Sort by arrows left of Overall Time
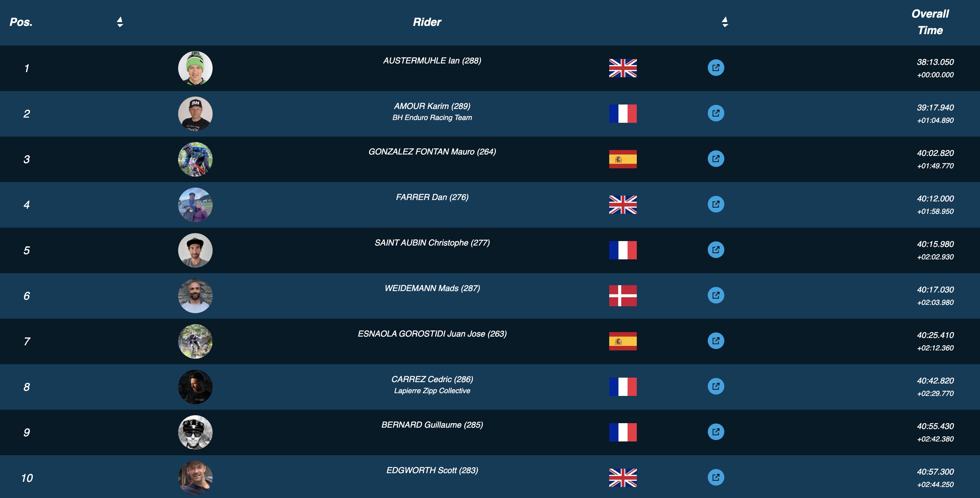The width and height of the screenshot is (980, 498). click(x=725, y=22)
